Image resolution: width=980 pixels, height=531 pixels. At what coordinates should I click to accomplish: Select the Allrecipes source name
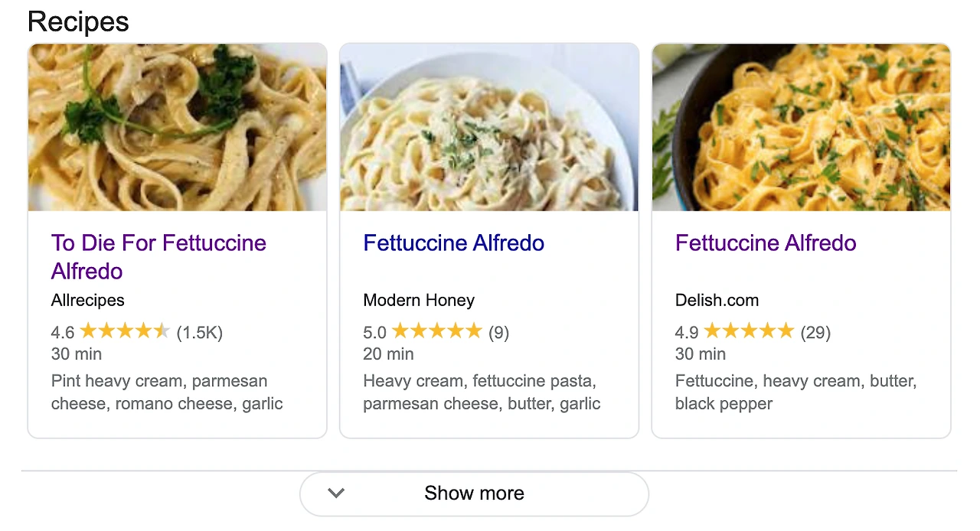click(x=88, y=300)
